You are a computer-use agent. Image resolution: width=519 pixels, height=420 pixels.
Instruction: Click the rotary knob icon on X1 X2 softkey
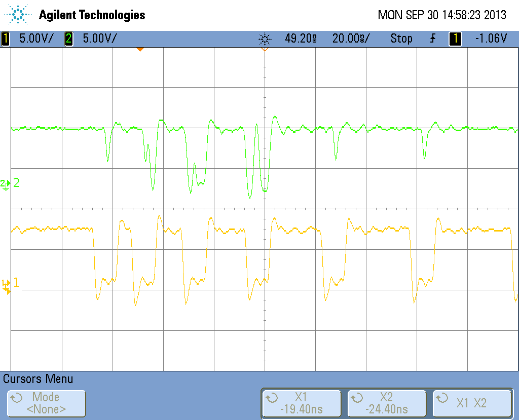tap(442, 398)
